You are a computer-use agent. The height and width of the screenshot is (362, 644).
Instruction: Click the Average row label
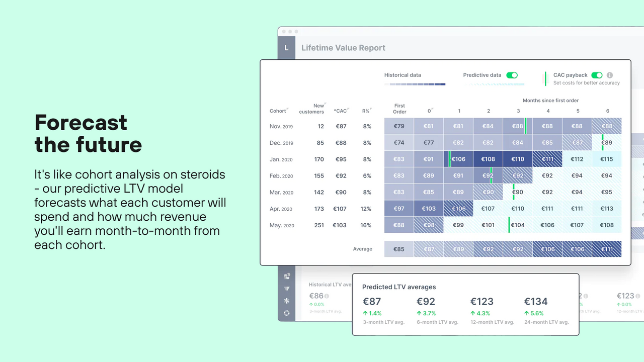pyautogui.click(x=363, y=249)
